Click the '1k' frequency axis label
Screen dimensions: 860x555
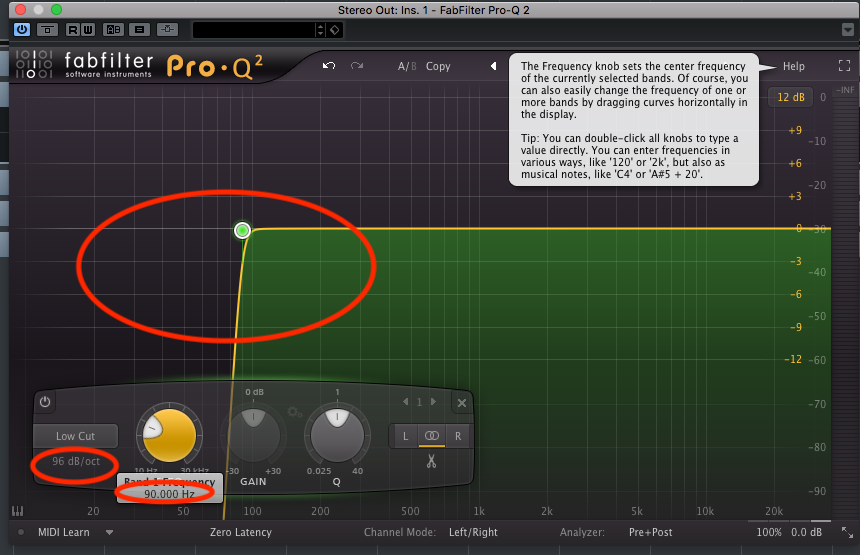[x=479, y=511]
